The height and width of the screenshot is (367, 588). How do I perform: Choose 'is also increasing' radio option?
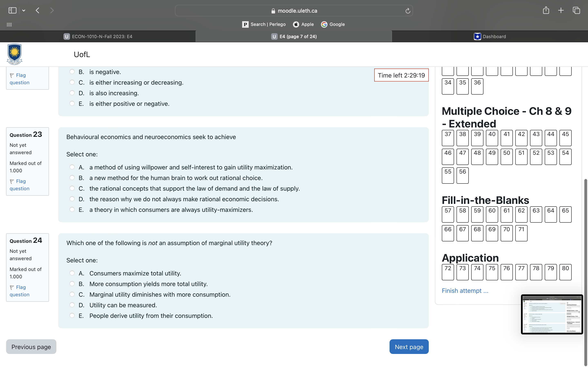coord(72,93)
